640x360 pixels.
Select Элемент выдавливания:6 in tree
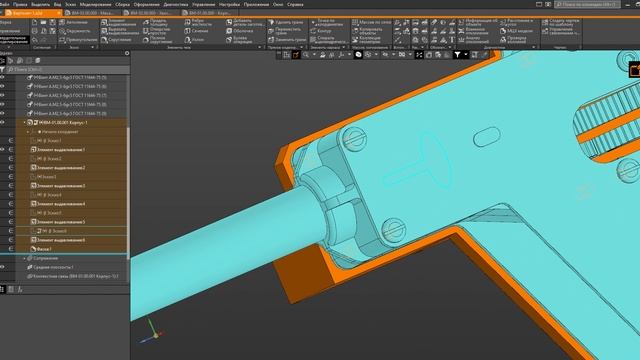pos(58,240)
